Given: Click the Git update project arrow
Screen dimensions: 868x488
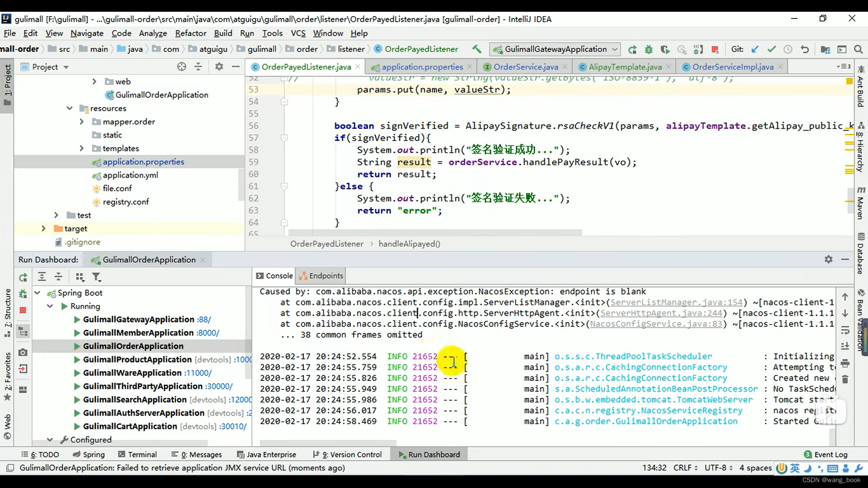Looking at the screenshot, I should pyautogui.click(x=755, y=49).
